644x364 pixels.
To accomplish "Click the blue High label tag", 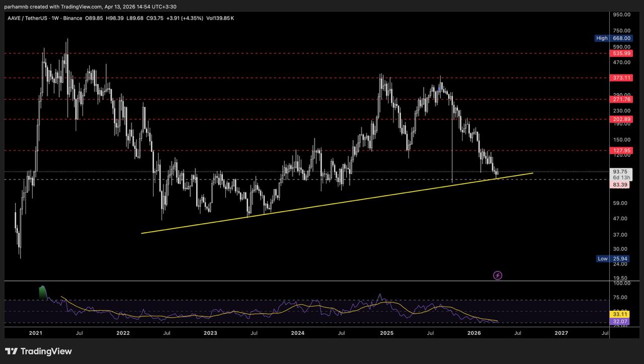I will click(602, 38).
